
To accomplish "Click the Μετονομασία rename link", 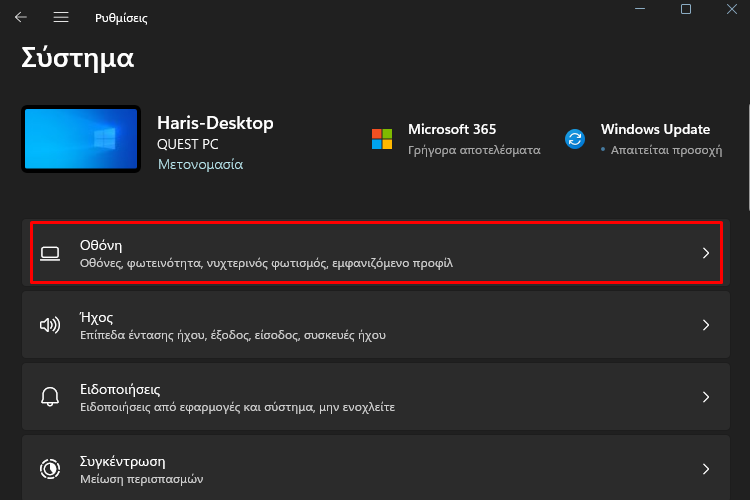I will [200, 165].
